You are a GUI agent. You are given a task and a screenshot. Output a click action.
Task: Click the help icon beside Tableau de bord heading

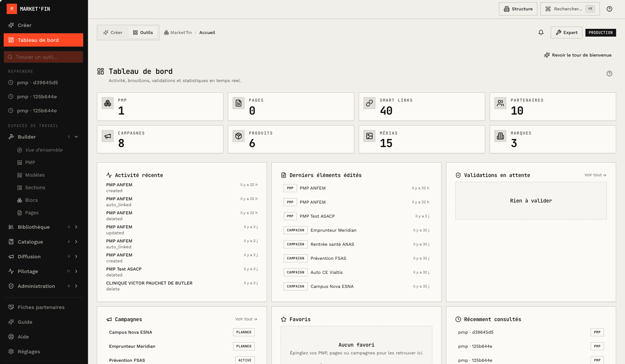(x=609, y=74)
